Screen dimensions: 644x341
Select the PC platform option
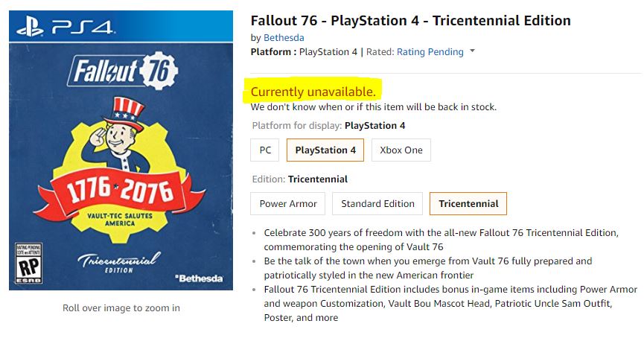(265, 150)
